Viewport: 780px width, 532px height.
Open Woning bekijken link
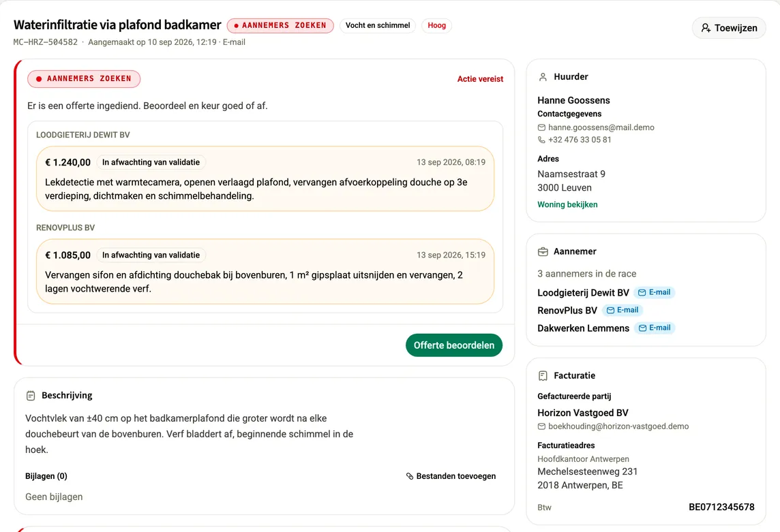567,204
